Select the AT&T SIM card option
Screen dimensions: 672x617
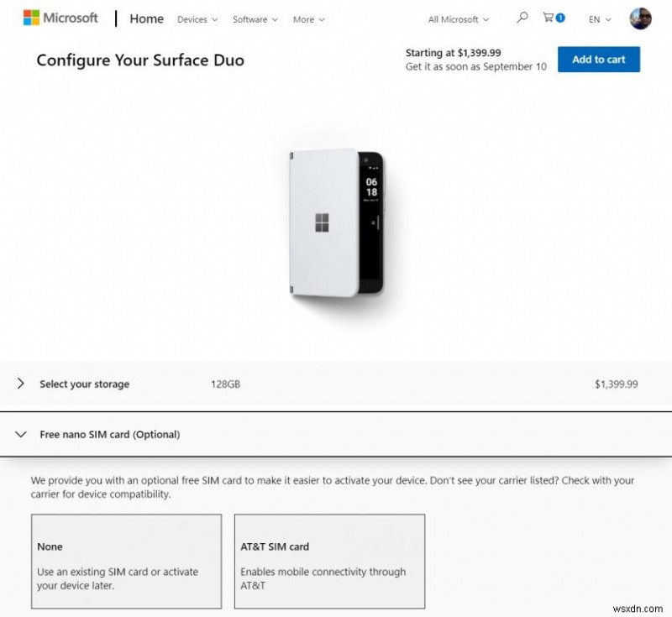click(x=329, y=560)
